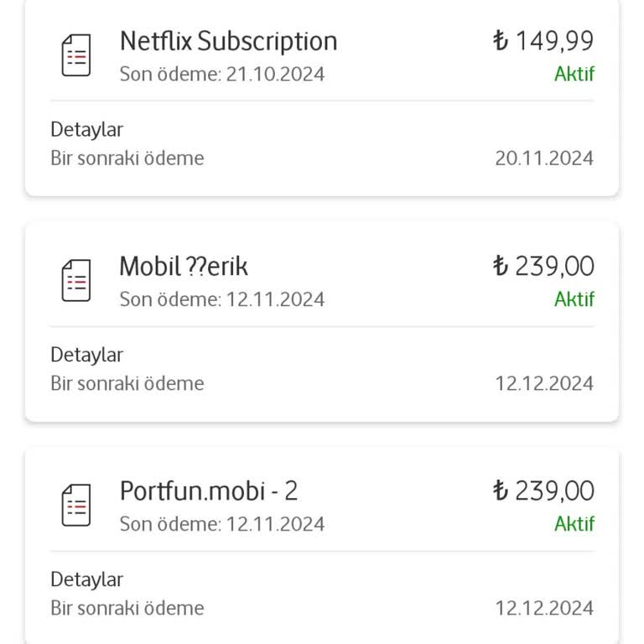Click Mobil ??erik next payment date 12.12.2024
644x644 pixels.
543,384
